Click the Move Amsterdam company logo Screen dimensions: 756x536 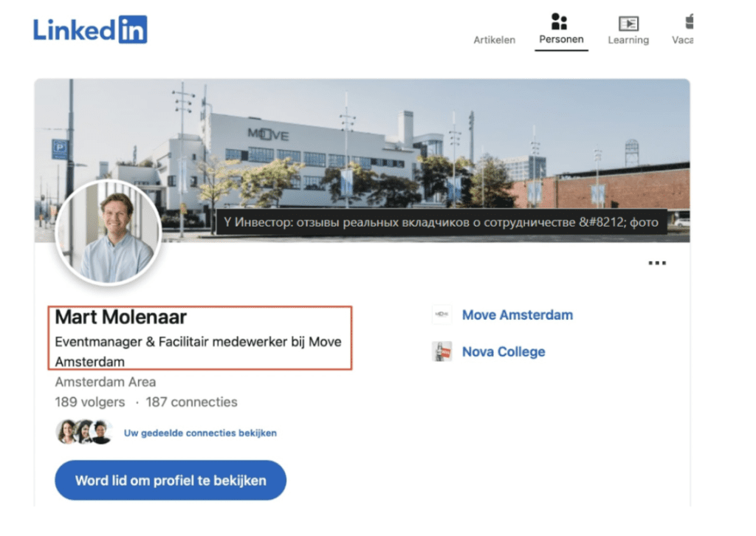tap(441, 315)
